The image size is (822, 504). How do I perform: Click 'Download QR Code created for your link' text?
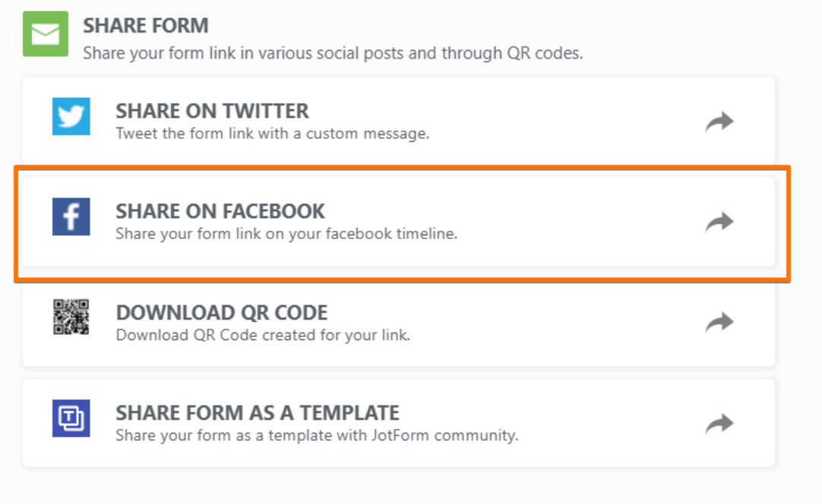coord(263,335)
